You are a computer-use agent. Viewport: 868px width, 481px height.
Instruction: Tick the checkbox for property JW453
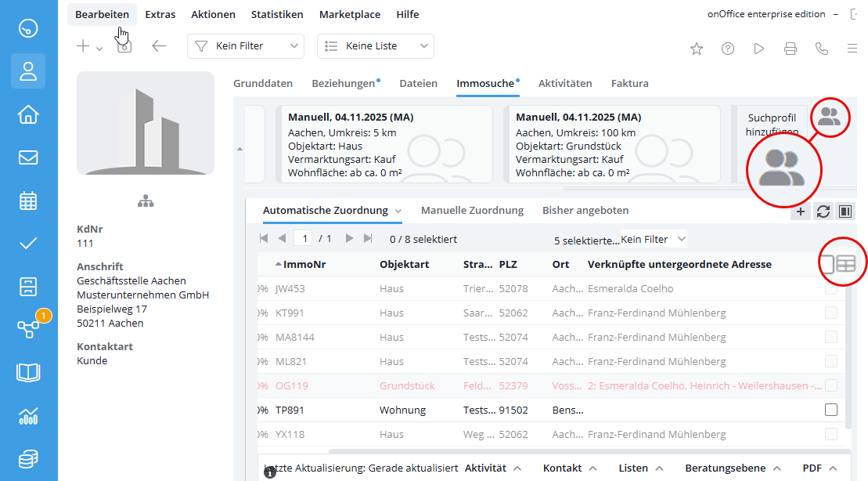coord(830,288)
